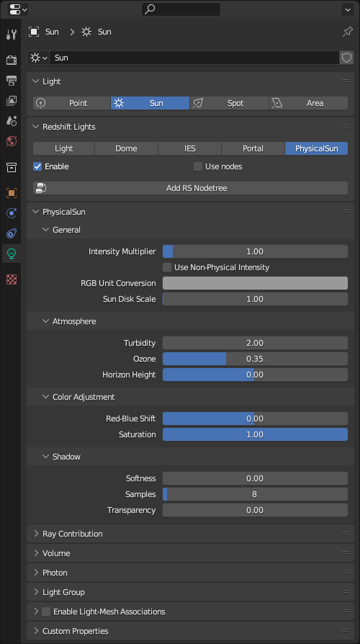Image resolution: width=360 pixels, height=644 pixels.
Task: Open the Scene properties tab
Action: 11,121
